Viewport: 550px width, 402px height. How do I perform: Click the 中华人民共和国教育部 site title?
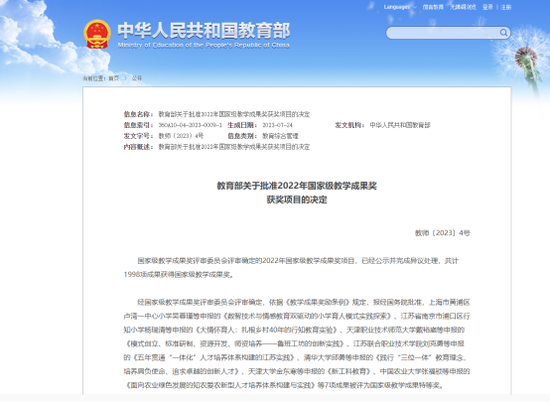click(x=204, y=30)
